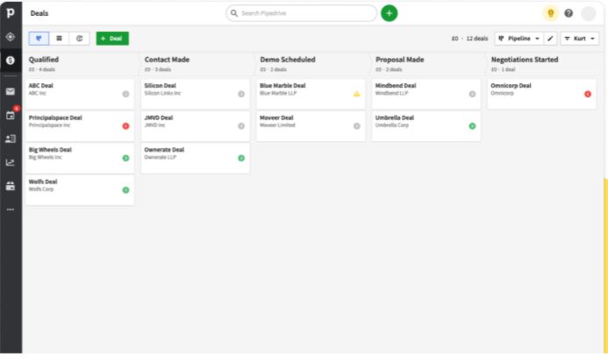This screenshot has height=364, width=608.
Task: Click the JMVD Deal grey activity icon
Action: coord(241,126)
